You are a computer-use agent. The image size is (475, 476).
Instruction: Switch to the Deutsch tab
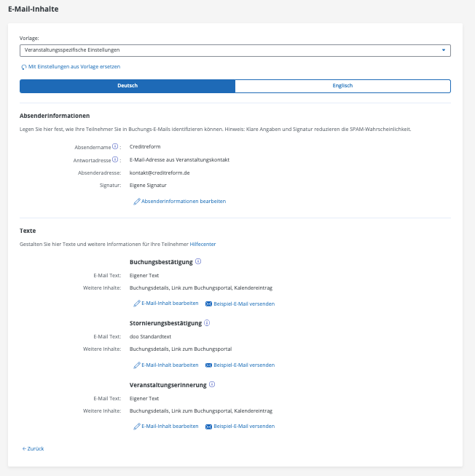pyautogui.click(x=127, y=86)
